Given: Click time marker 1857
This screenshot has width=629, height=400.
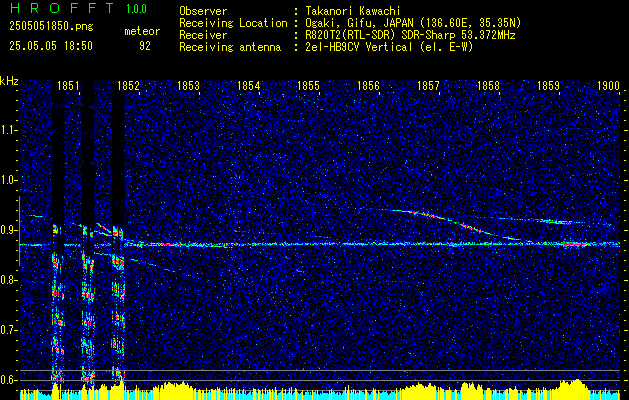Looking at the screenshot, I should pyautogui.click(x=428, y=86).
